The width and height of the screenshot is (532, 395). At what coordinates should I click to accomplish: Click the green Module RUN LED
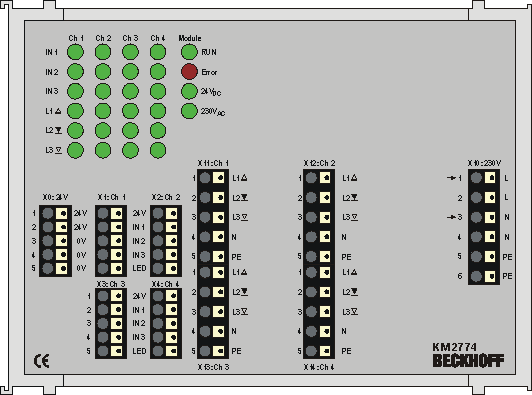189,52
